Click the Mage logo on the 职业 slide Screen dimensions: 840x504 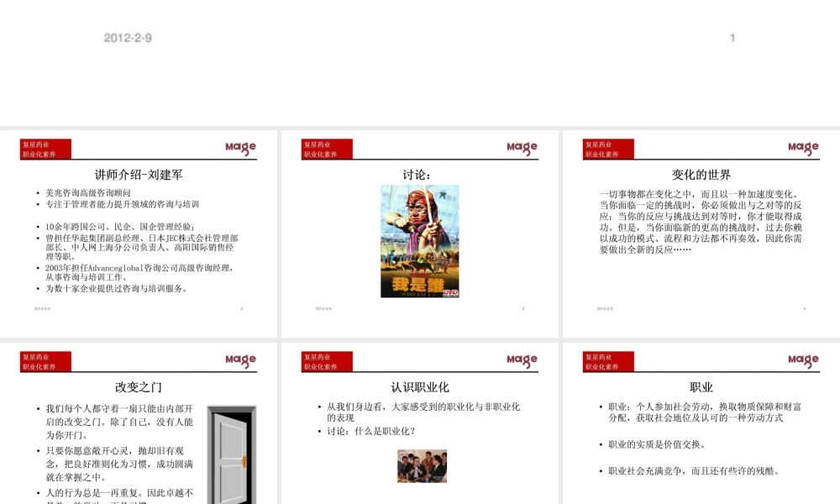click(802, 360)
